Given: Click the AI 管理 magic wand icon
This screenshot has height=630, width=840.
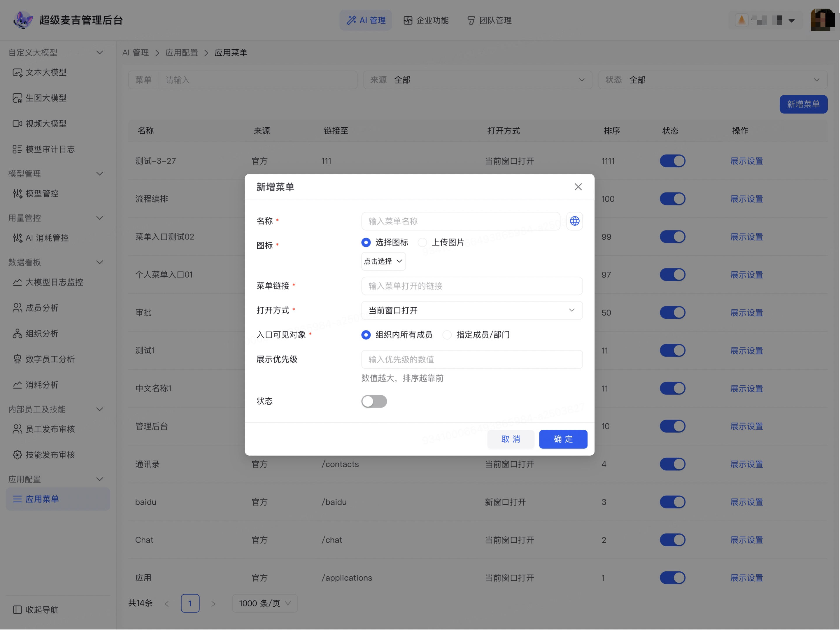Looking at the screenshot, I should [352, 20].
